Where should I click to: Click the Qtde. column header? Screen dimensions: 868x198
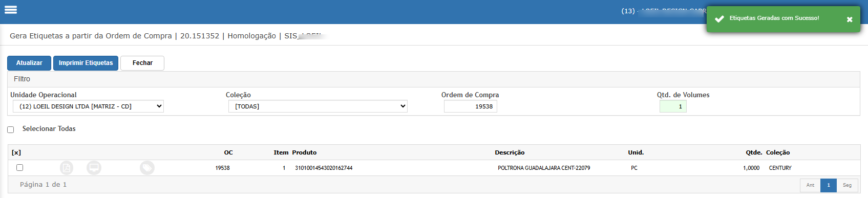point(754,152)
